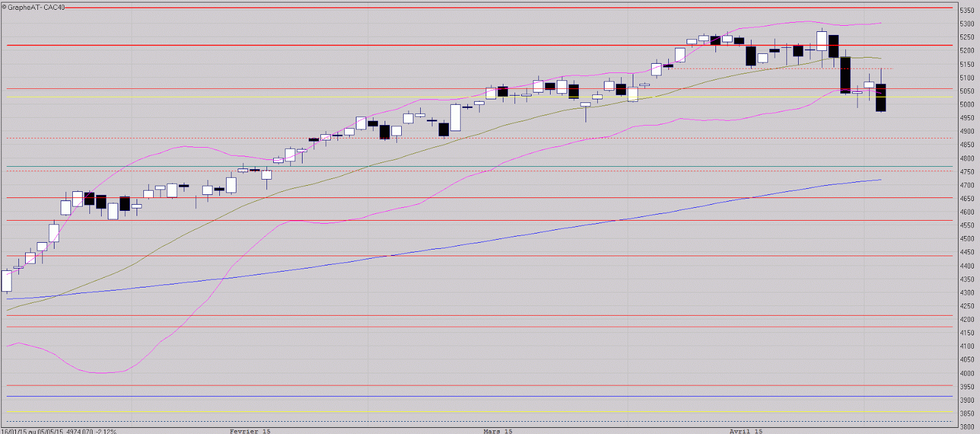Pick the 4000 price scale value
The width and height of the screenshot is (980, 434).
click(967, 373)
